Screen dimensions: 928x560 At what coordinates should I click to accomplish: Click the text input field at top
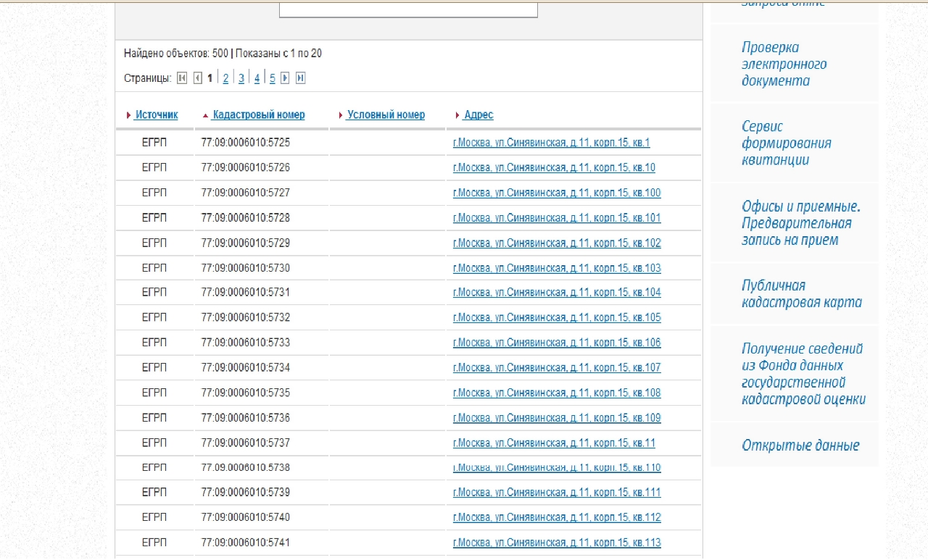(x=408, y=9)
